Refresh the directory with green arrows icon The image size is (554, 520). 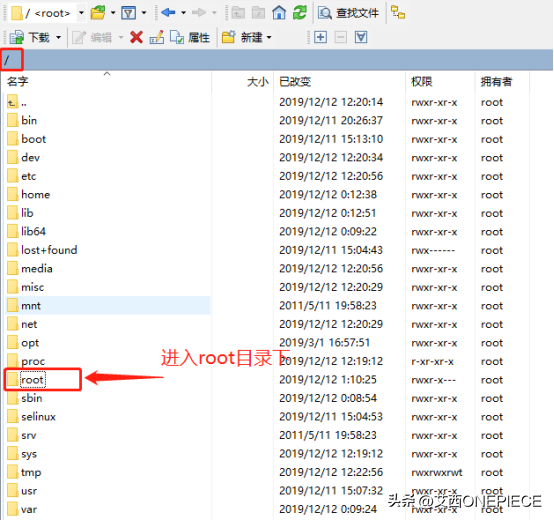point(300,13)
